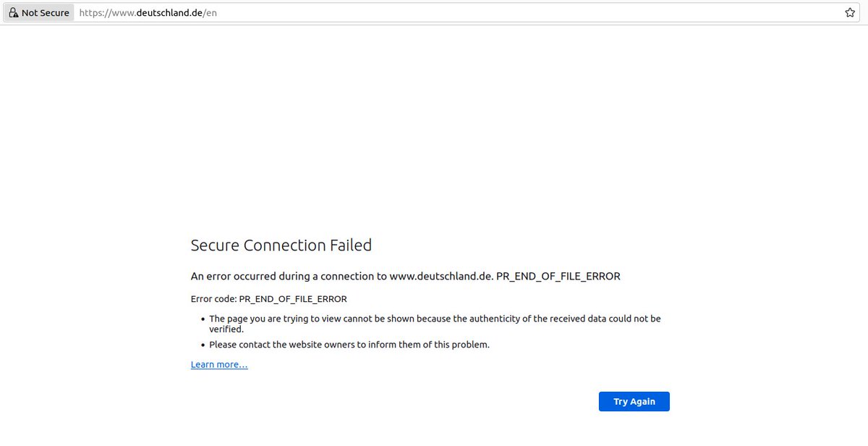
Task: Click the broken padlock security icon
Action: pyautogui.click(x=13, y=13)
